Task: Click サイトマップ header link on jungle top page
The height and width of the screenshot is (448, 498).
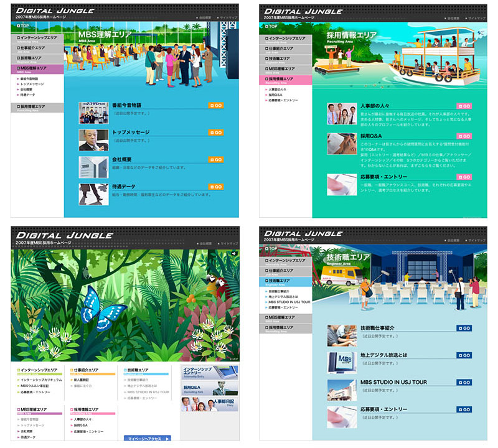Action: pyautogui.click(x=228, y=243)
